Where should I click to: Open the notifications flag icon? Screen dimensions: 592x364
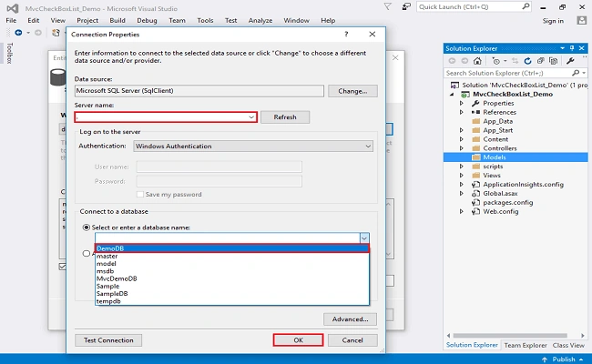tap(387, 6)
